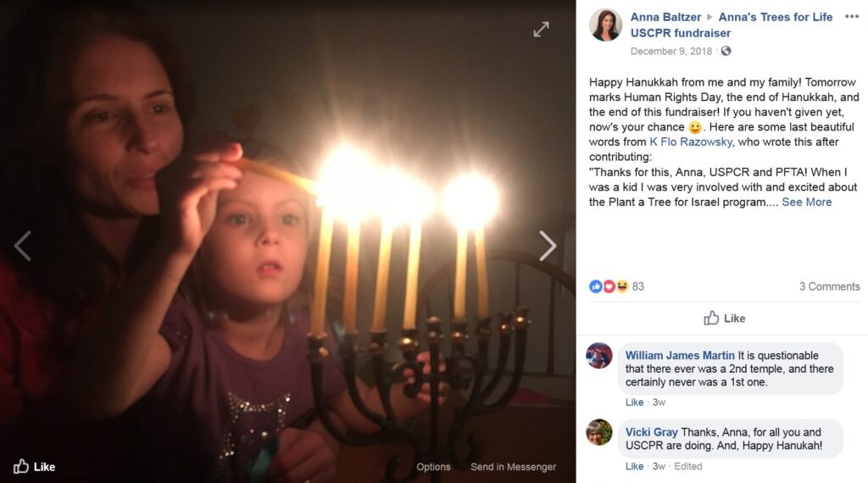Expand post text with See More
The image size is (868, 483).
pyautogui.click(x=807, y=202)
